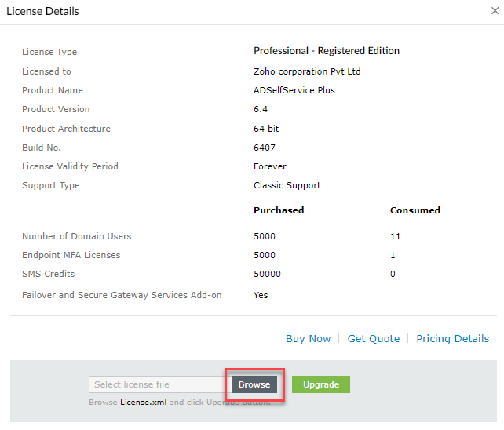Click the ADSelfService Plus product name

point(294,90)
